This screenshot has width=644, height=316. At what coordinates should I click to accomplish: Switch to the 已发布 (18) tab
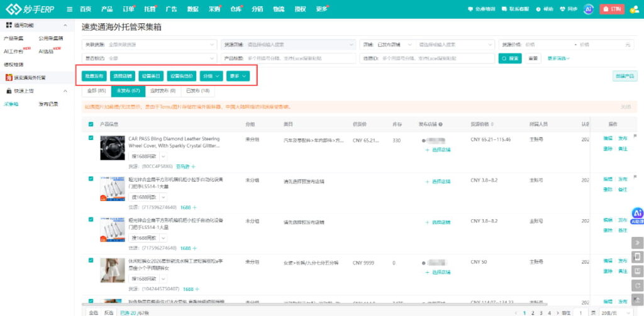tap(197, 90)
